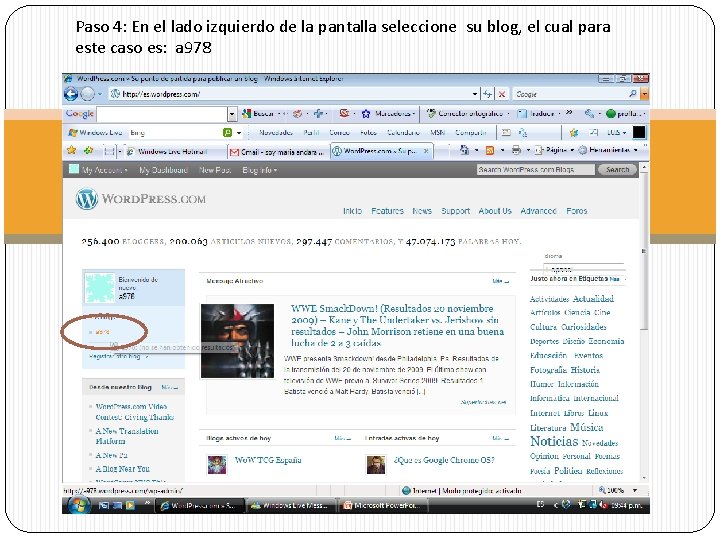Viewport: 720px width, 540px height.
Task: Click the RSS feeds orange icon
Action: pos(490,150)
